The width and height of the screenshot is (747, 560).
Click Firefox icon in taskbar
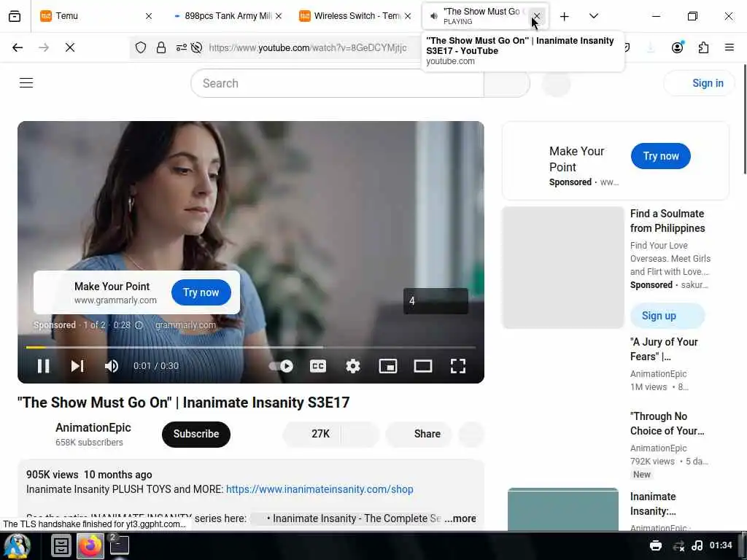click(90, 545)
